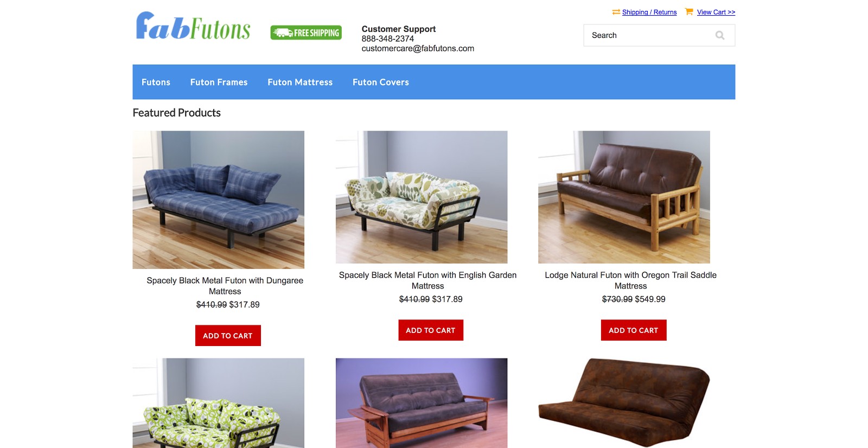This screenshot has height=448, width=868.
Task: Click the shopping cart icon
Action: pyautogui.click(x=689, y=11)
